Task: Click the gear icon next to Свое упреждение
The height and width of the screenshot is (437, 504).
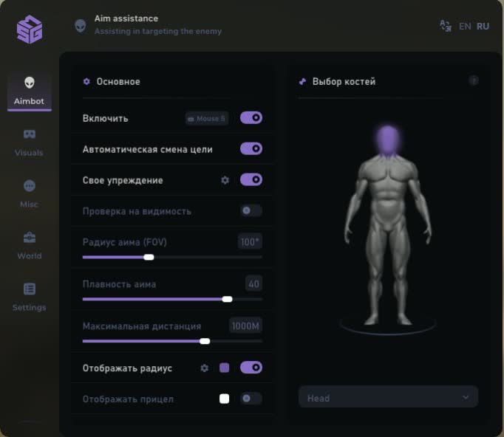Action: pyautogui.click(x=225, y=180)
